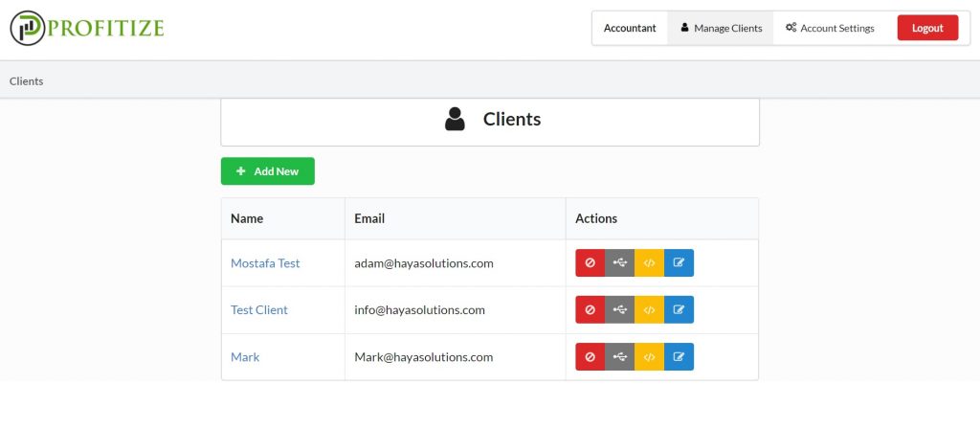Click yellow code icon for Mark

[x=650, y=356]
